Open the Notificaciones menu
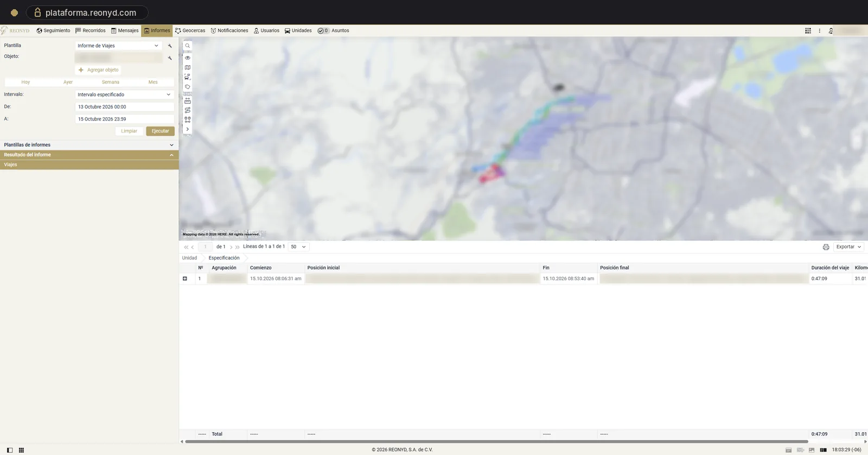The width and height of the screenshot is (868, 455). tap(229, 30)
